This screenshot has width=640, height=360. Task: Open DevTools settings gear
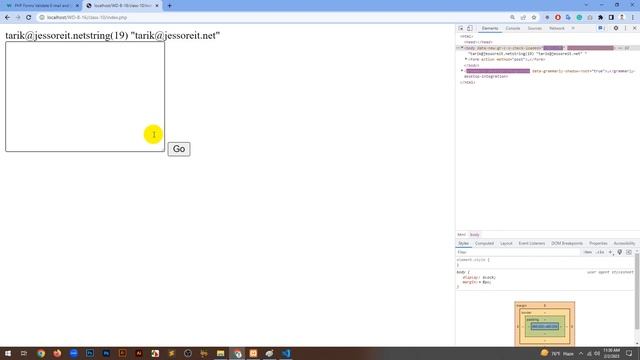point(616,28)
